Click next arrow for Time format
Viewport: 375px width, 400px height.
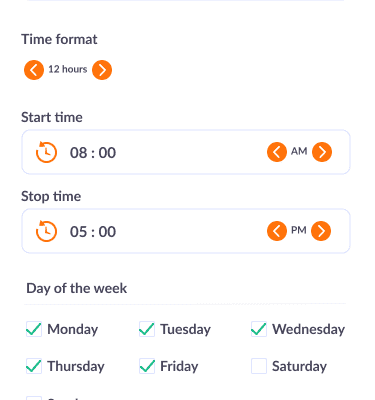(x=102, y=70)
